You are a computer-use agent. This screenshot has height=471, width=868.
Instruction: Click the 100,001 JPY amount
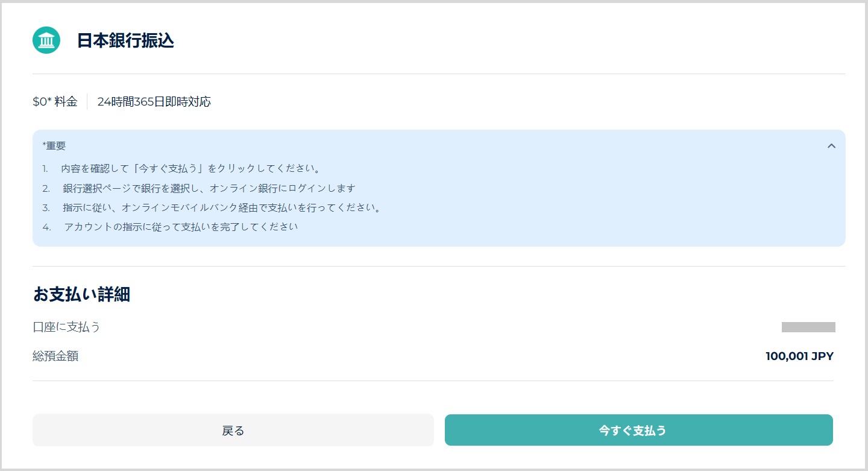(799, 356)
